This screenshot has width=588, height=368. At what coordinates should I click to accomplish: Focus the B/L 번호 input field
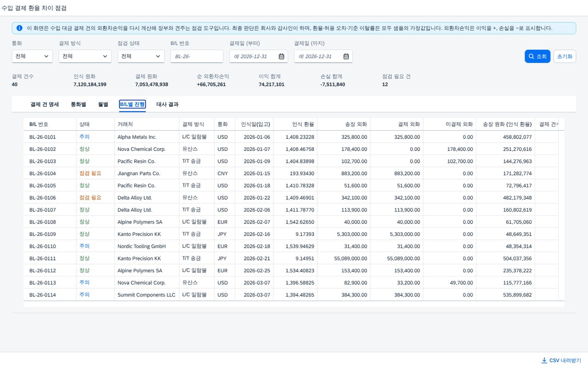pyautogui.click(x=197, y=57)
